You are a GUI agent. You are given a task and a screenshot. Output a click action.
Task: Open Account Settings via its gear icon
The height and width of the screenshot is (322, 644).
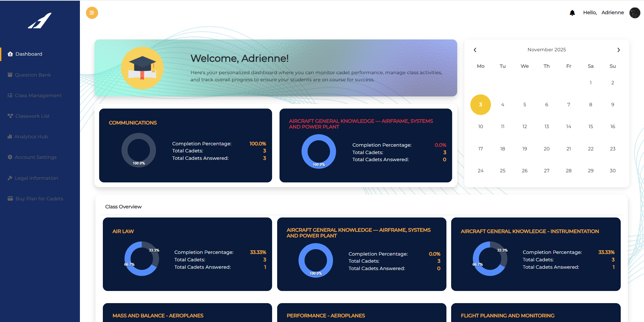coord(10,157)
